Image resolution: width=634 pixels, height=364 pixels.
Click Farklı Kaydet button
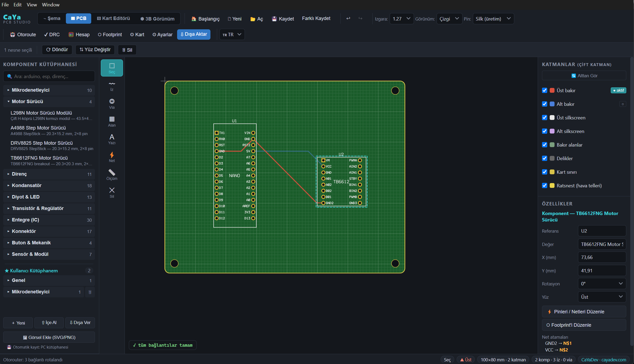316,18
